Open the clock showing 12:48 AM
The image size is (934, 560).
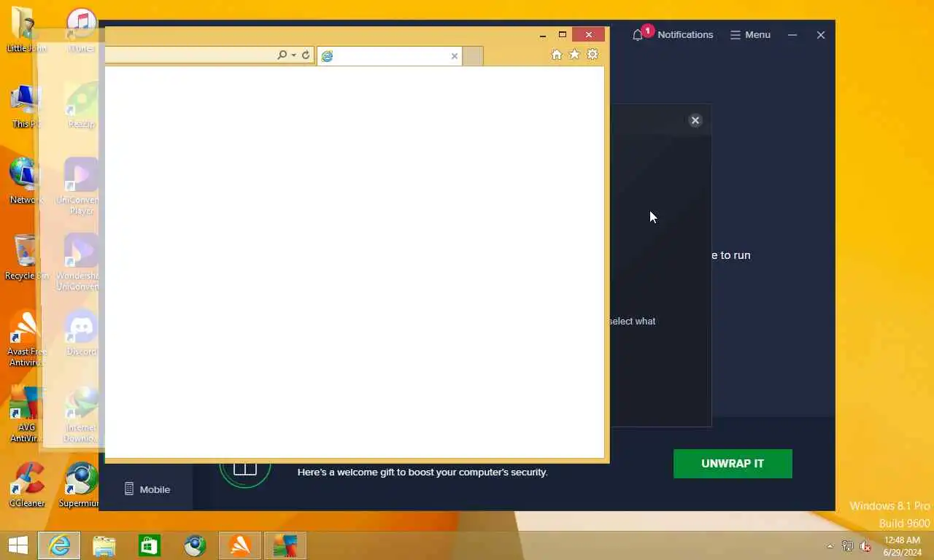(902, 546)
